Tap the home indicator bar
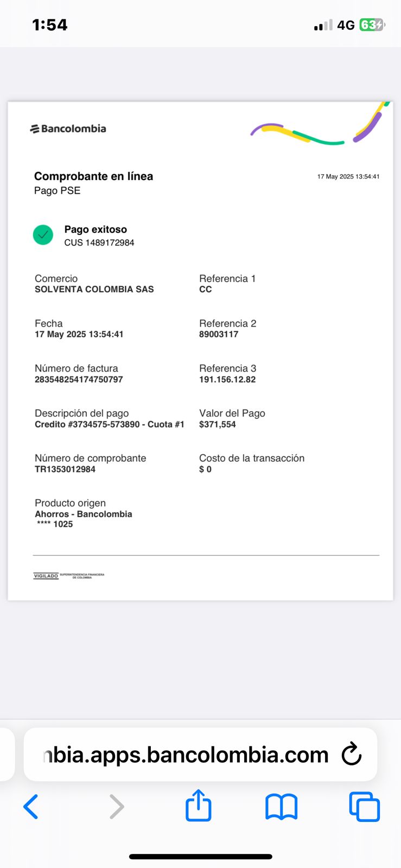The width and height of the screenshot is (401, 868). coord(200,857)
